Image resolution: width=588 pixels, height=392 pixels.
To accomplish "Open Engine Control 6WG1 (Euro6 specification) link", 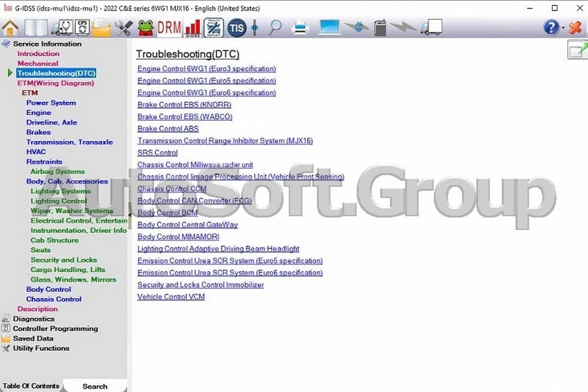I will (206, 93).
